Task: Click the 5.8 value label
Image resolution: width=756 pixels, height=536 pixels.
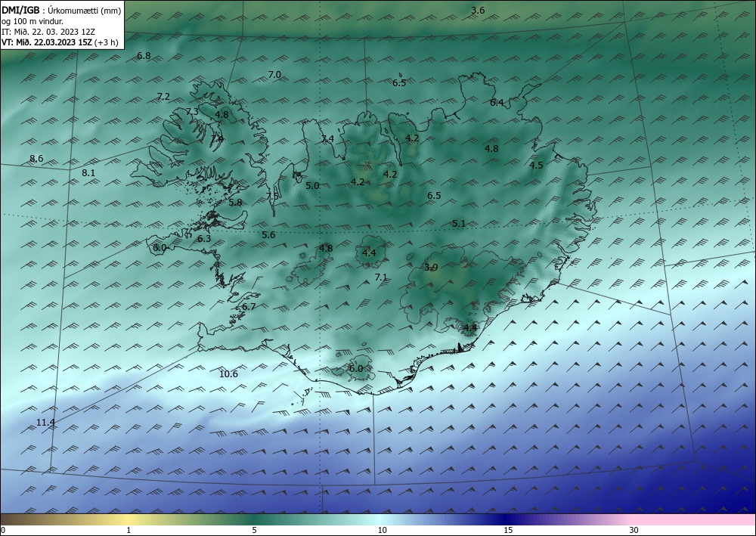Action: [235, 203]
